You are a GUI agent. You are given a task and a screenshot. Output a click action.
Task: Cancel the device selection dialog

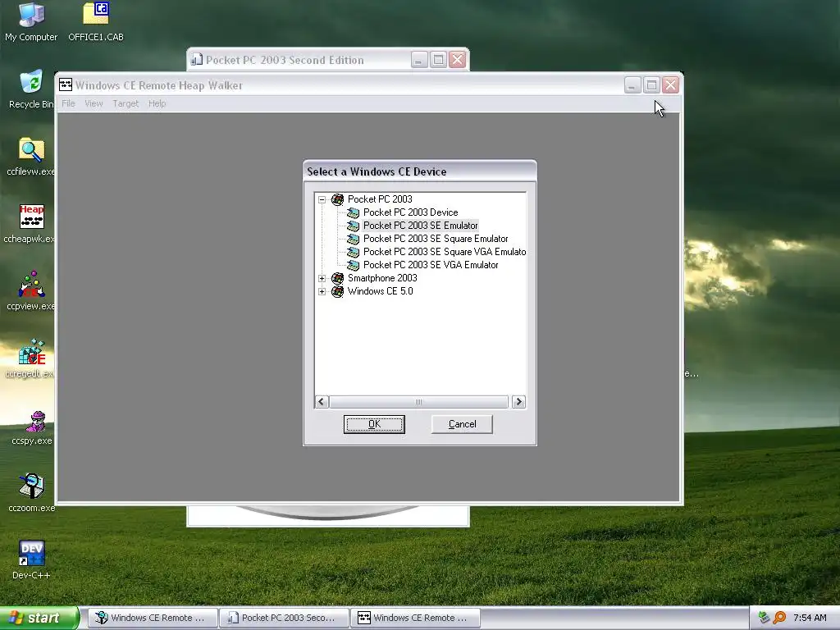click(462, 424)
